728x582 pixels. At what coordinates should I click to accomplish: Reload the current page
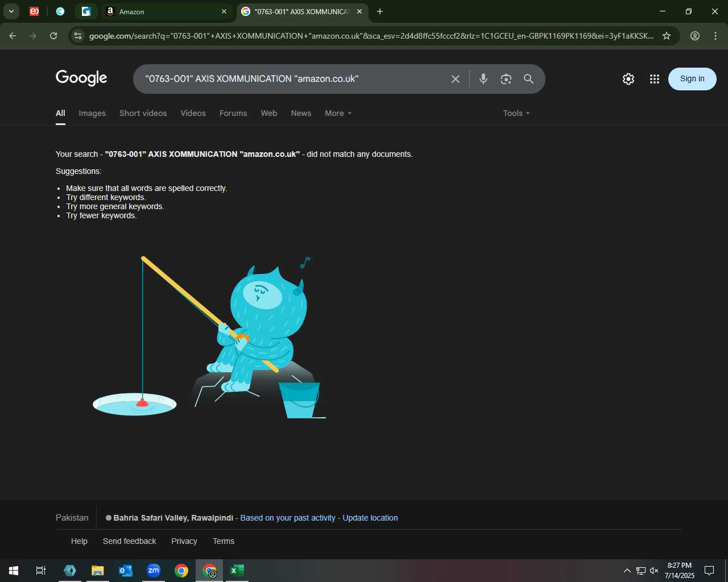pyautogui.click(x=53, y=36)
